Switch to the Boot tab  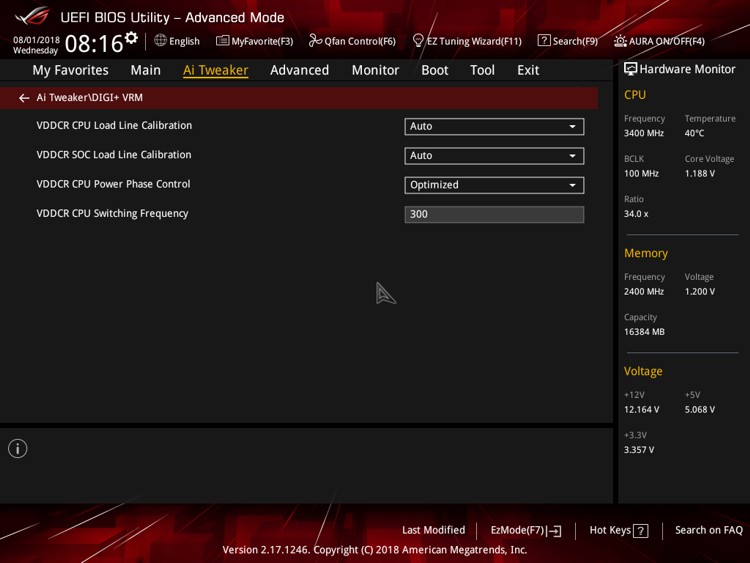[435, 70]
